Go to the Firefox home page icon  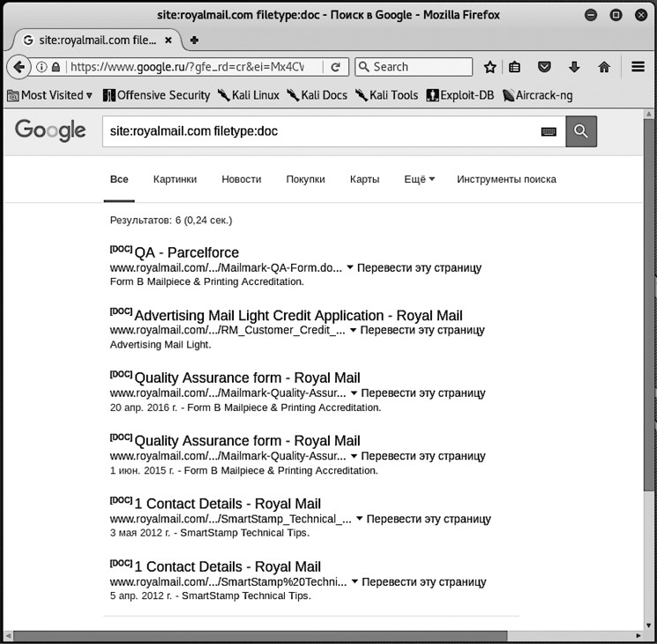604,67
